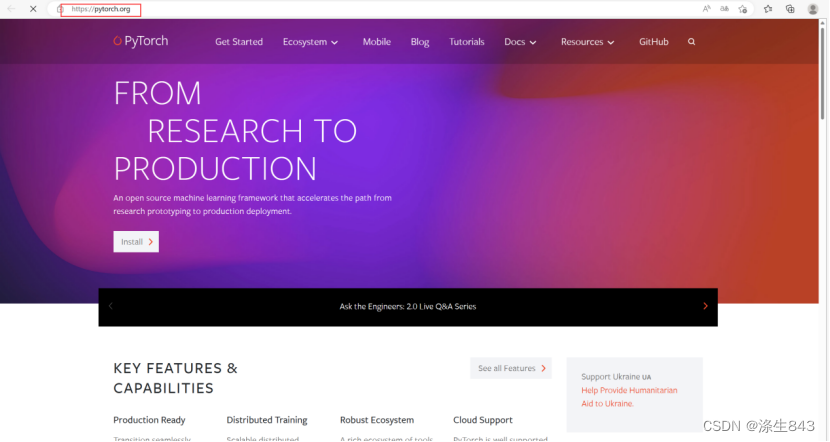Click the PyTorch logo in header

(141, 41)
